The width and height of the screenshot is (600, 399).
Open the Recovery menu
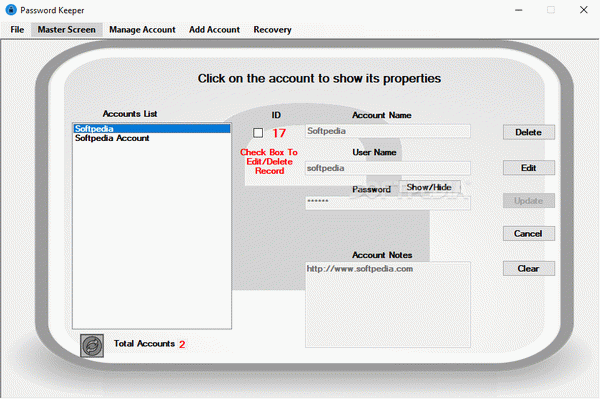272,29
